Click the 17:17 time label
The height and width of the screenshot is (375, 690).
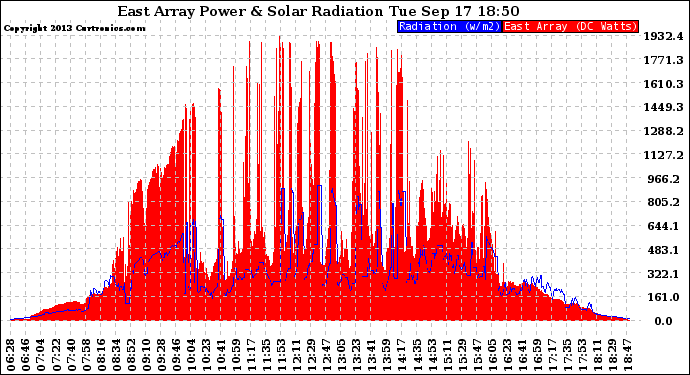553,354
